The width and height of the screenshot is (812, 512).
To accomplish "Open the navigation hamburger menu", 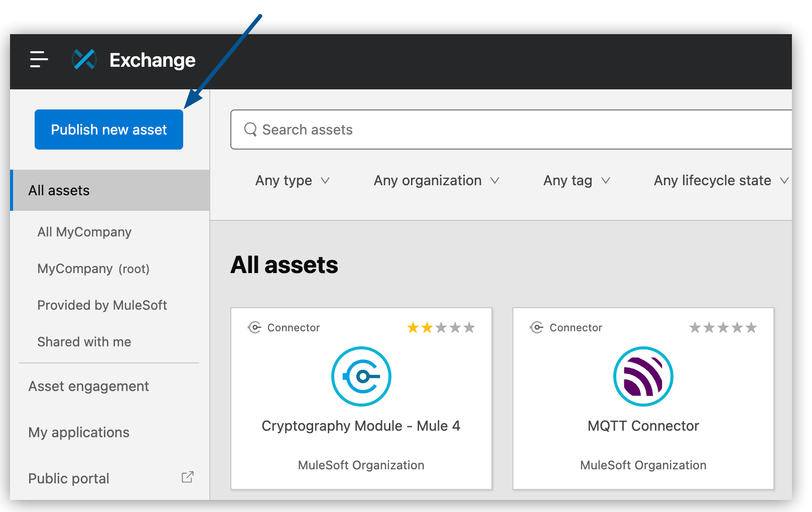I will [39, 60].
